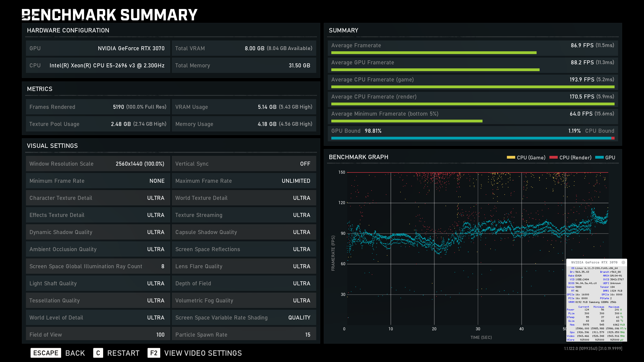This screenshot has width=644, height=362.
Task: Click the Tessellation Quality row
Action: [x=98, y=300]
